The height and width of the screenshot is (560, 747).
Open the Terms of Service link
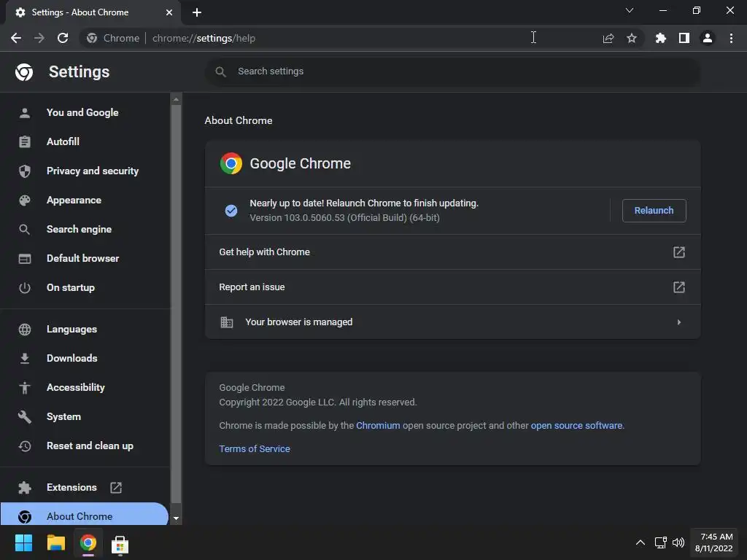[x=255, y=448]
